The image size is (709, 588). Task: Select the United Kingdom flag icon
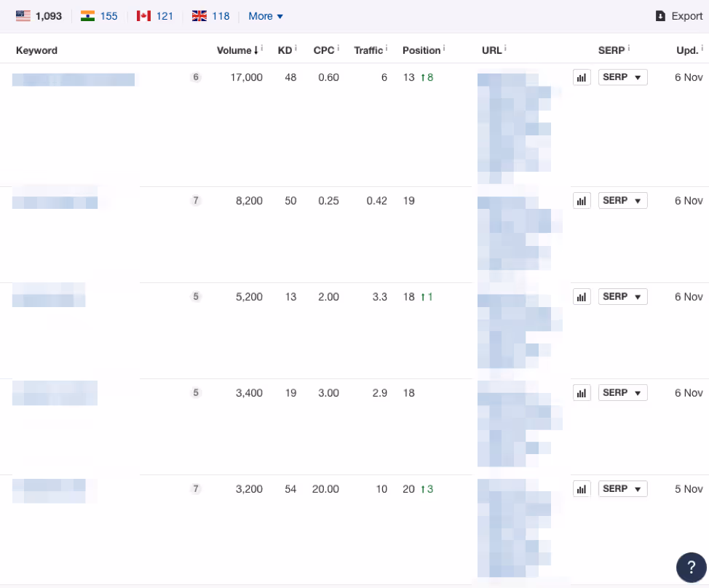199,16
